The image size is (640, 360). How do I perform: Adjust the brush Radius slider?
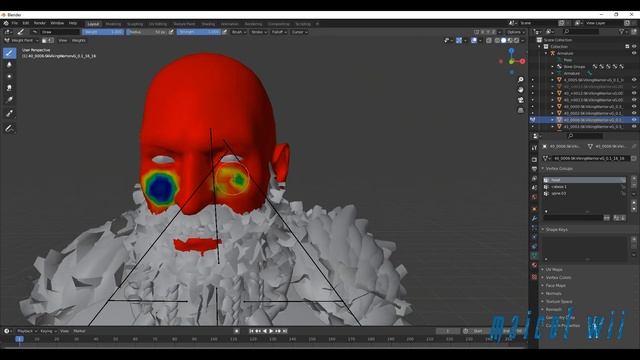pos(147,32)
